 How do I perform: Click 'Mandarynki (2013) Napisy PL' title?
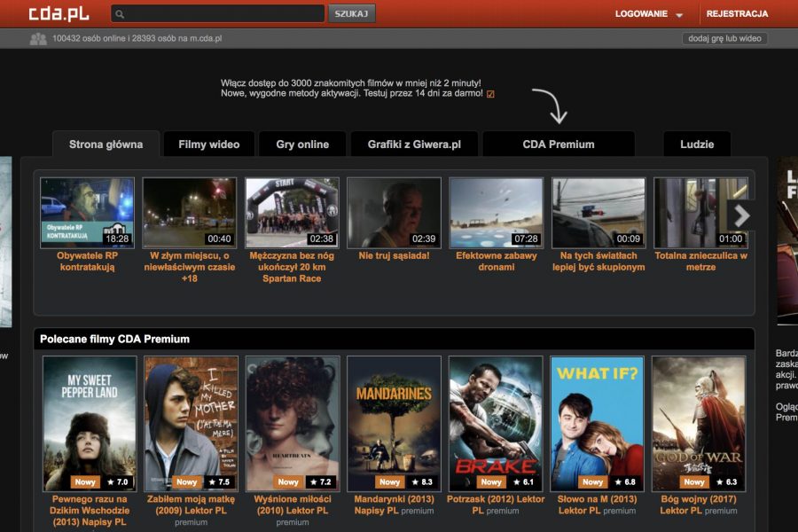click(x=394, y=505)
